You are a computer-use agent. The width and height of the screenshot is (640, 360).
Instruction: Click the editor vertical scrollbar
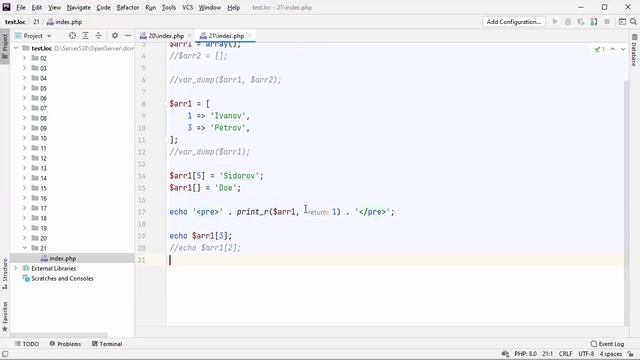pos(627,203)
